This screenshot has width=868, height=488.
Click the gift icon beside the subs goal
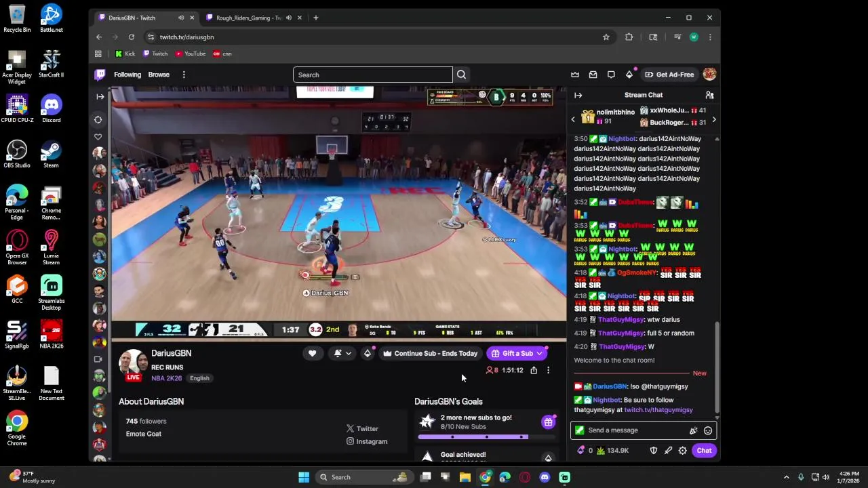pyautogui.click(x=548, y=422)
